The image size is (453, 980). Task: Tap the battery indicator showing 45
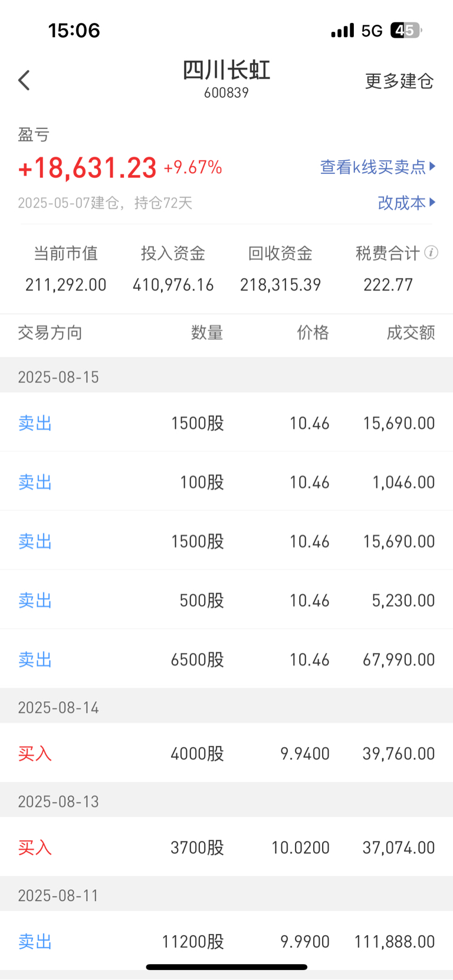tap(406, 30)
